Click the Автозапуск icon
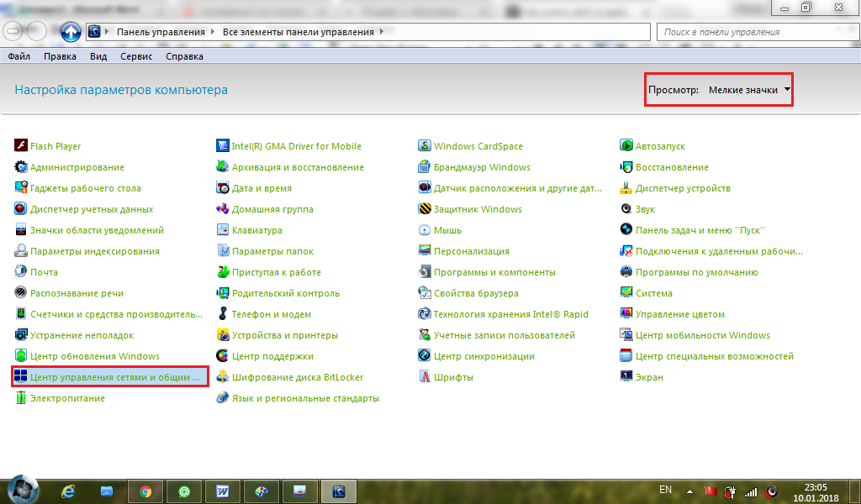 [626, 145]
